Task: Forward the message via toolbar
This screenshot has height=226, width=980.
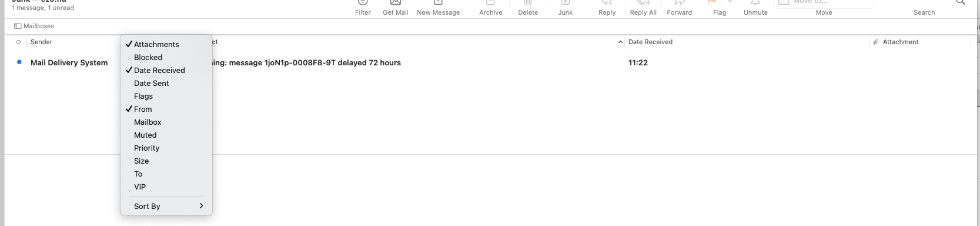Action: click(x=679, y=8)
